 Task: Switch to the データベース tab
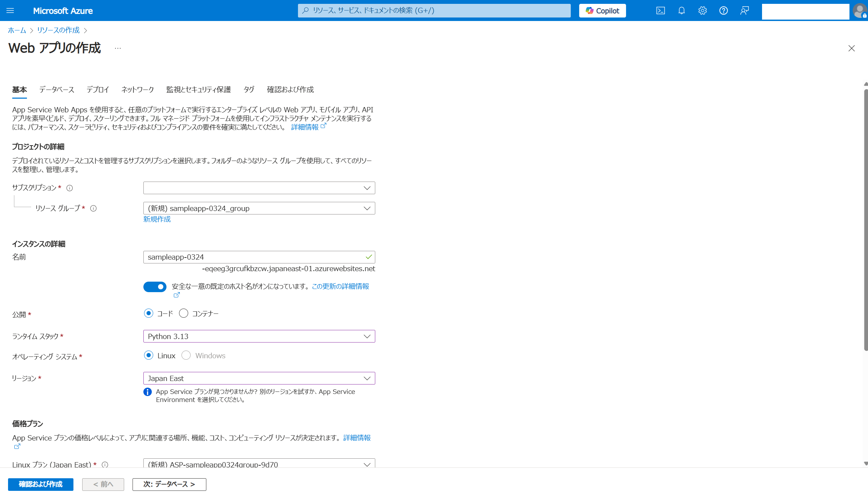pyautogui.click(x=57, y=90)
